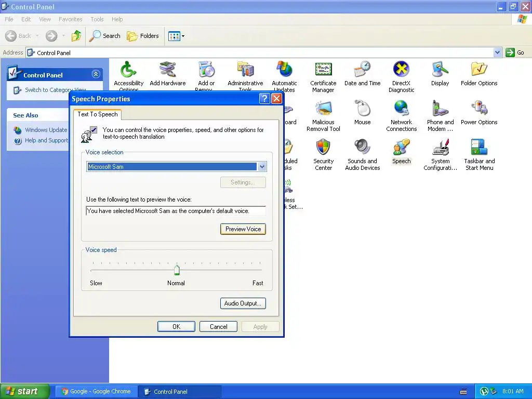Click the Forward toolbar button
Image resolution: width=532 pixels, height=399 pixels.
click(x=51, y=36)
